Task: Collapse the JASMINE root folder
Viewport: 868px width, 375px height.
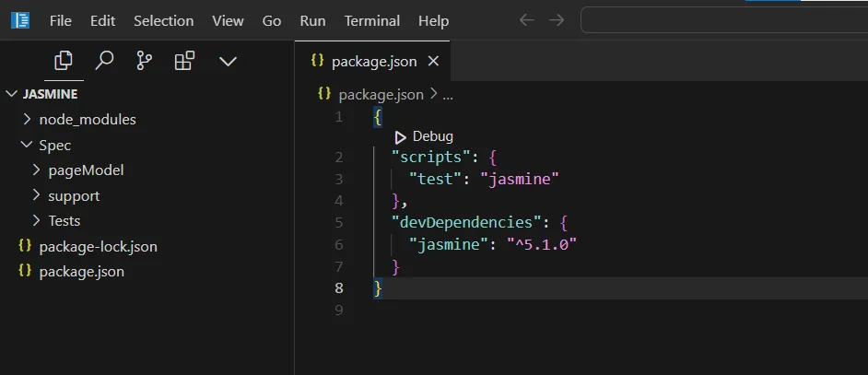Action: pyautogui.click(x=12, y=94)
